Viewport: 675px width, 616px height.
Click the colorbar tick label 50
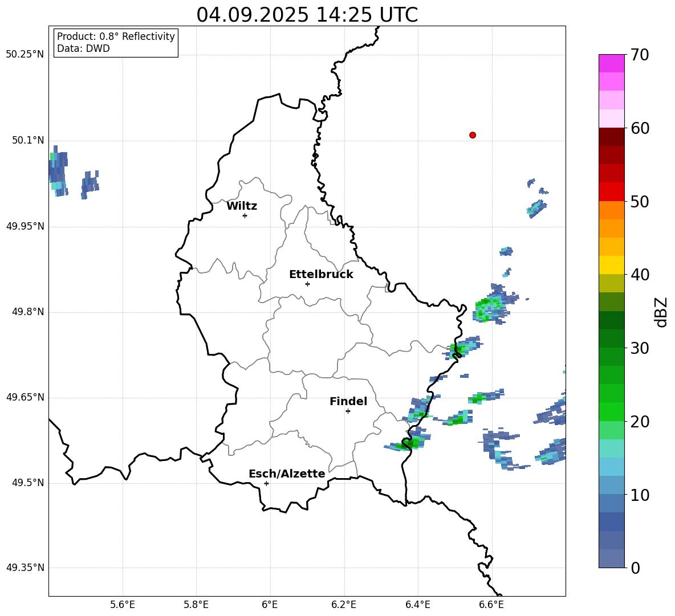point(640,202)
